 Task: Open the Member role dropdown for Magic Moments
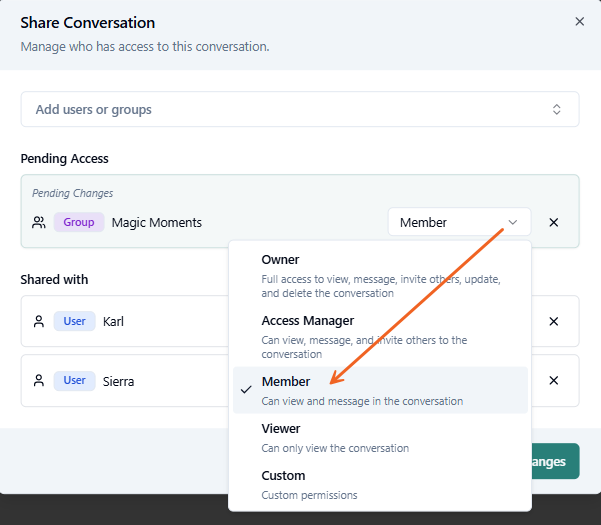(459, 222)
